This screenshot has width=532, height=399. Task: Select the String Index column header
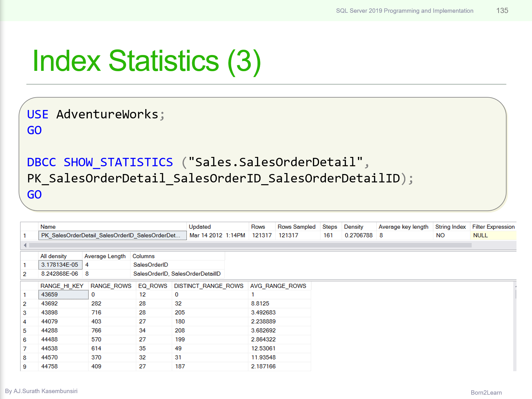tap(450, 227)
